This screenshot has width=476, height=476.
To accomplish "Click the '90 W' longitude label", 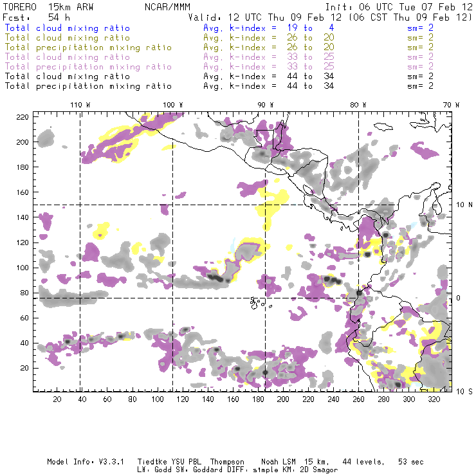I will (266, 105).
